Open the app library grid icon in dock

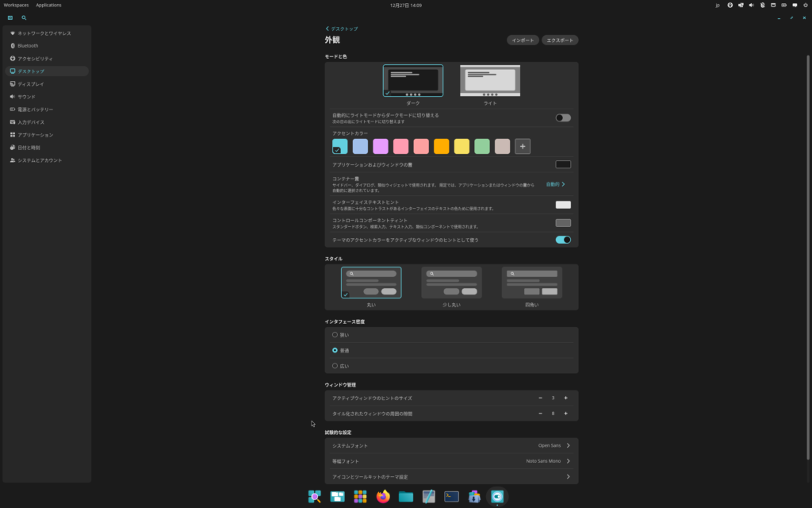pyautogui.click(x=360, y=497)
